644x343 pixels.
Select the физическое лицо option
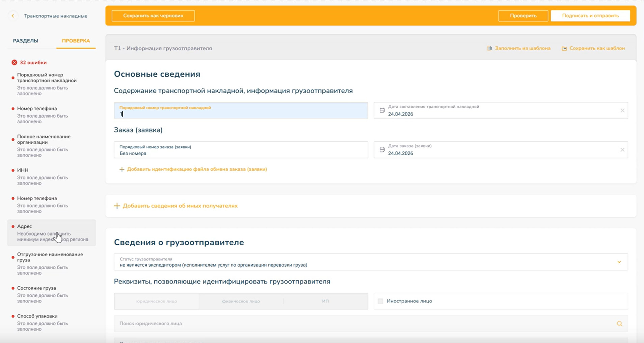[241, 301]
